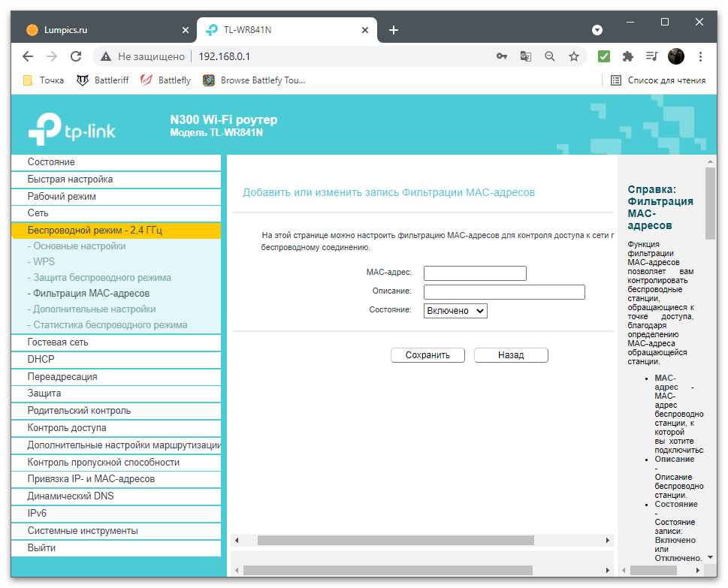Bookmark this page with the star icon
This screenshot has height=588, width=728.
coord(574,56)
